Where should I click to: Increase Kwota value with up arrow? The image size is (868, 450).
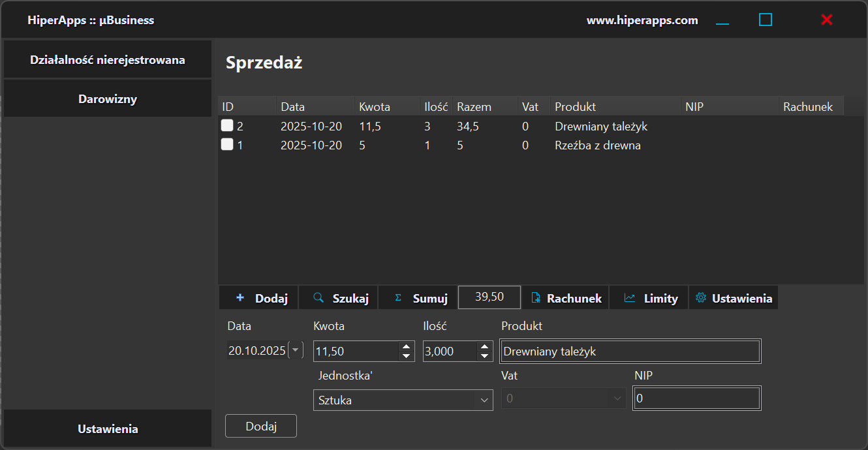click(x=406, y=347)
